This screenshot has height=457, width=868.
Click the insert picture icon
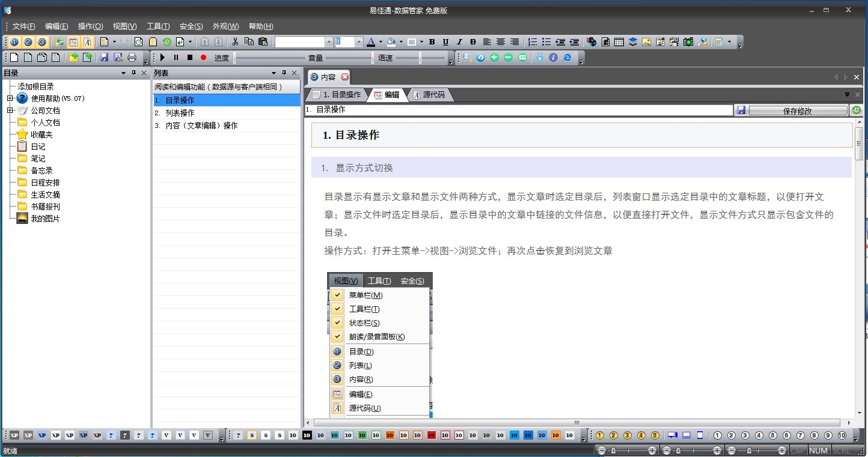[647, 42]
